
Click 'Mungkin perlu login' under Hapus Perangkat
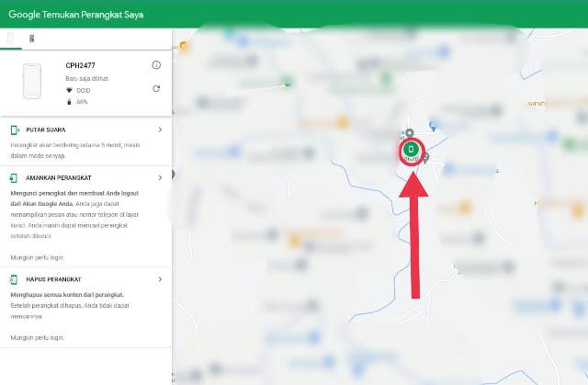tap(37, 337)
